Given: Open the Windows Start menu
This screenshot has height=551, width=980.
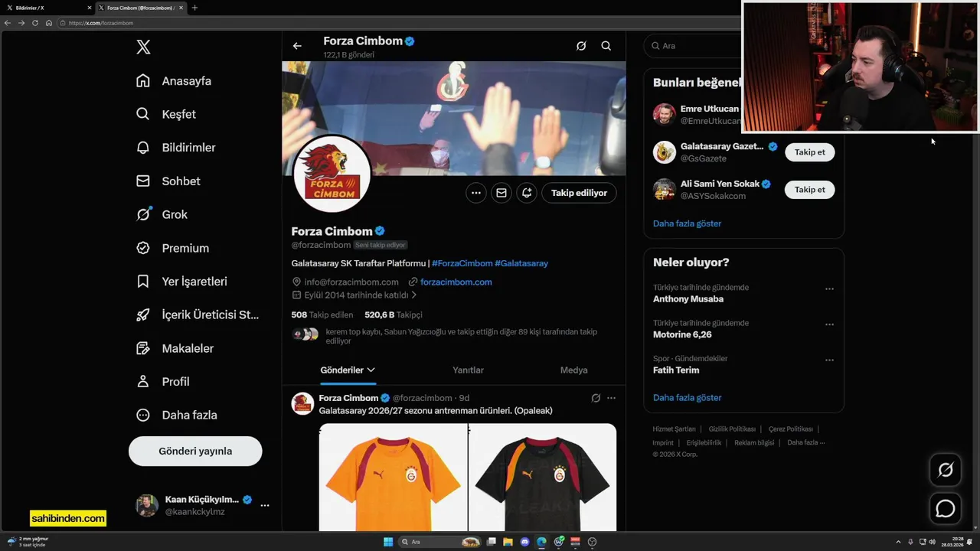Looking at the screenshot, I should pyautogui.click(x=388, y=542).
